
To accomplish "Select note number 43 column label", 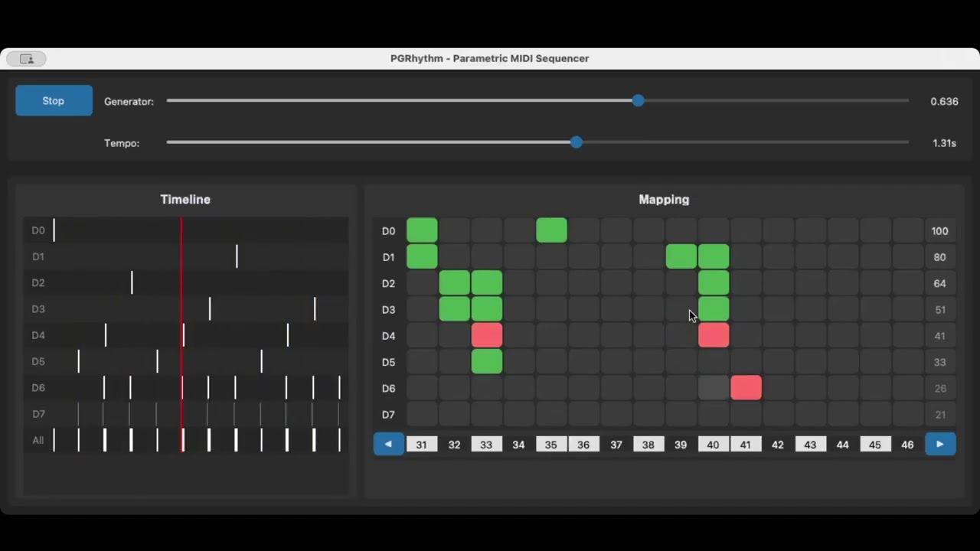I will [811, 445].
